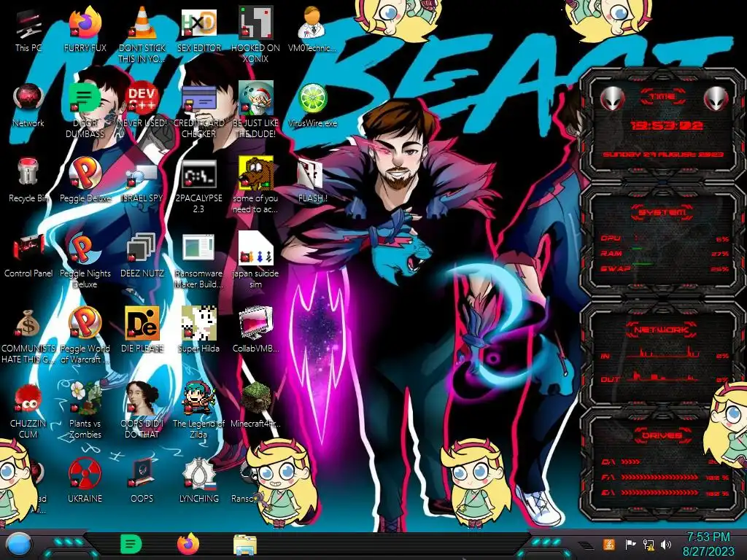Open the green chat app pinned to taskbar
Screen dimensions: 747x560
pos(131,544)
